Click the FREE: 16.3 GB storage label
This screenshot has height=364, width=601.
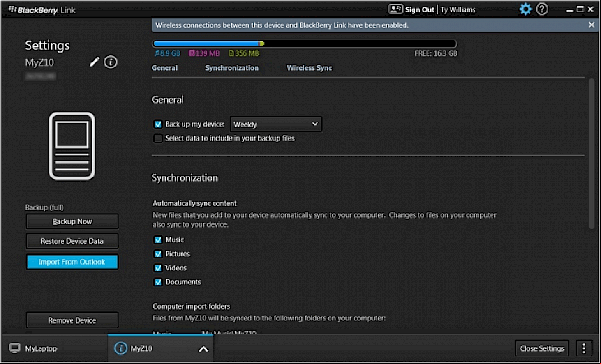click(436, 53)
